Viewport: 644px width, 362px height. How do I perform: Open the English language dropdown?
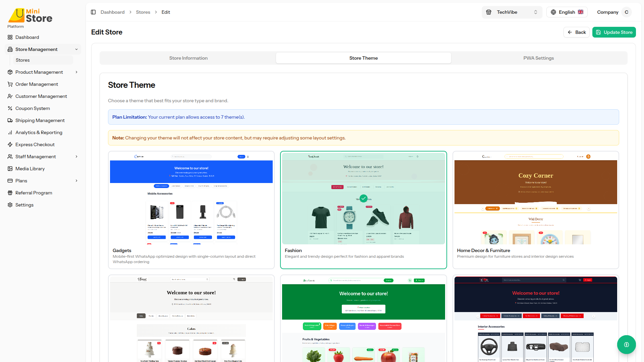(567, 12)
